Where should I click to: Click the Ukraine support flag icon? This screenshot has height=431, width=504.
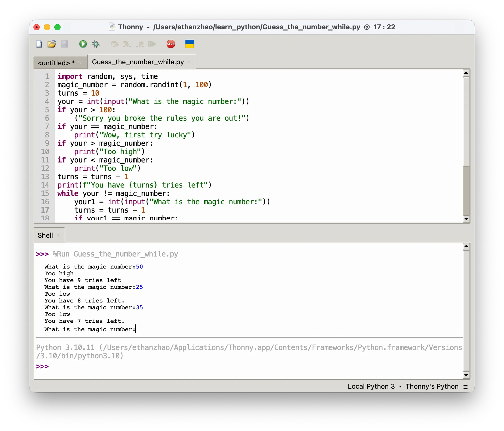pos(190,44)
